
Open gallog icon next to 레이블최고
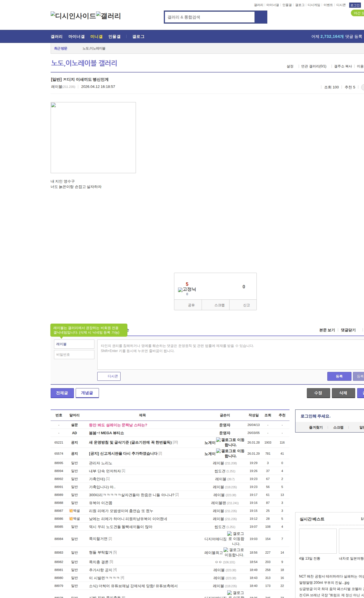[226, 550]
